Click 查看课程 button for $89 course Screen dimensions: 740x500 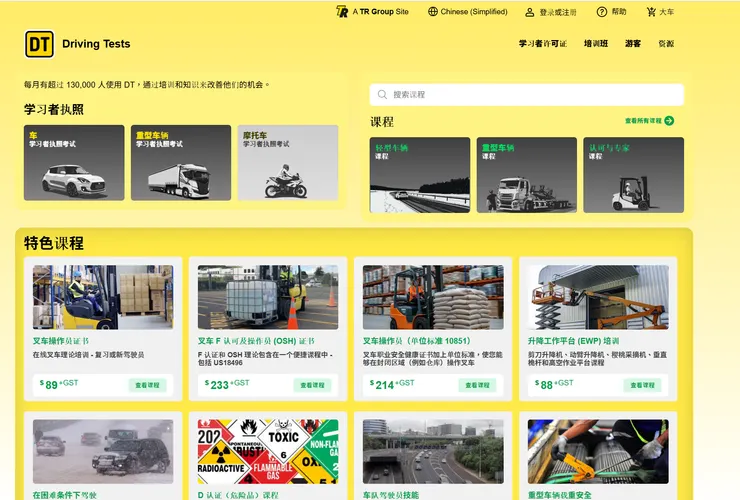(147, 385)
